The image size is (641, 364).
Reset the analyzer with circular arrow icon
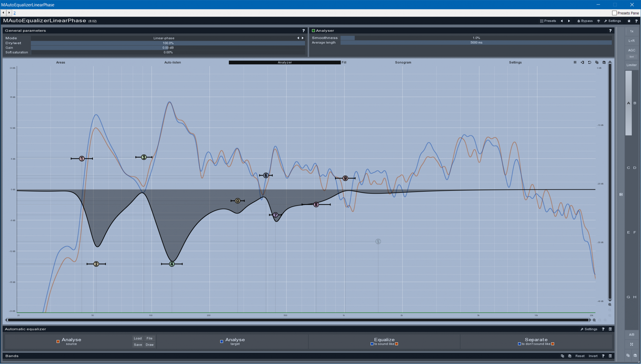pyautogui.click(x=589, y=62)
